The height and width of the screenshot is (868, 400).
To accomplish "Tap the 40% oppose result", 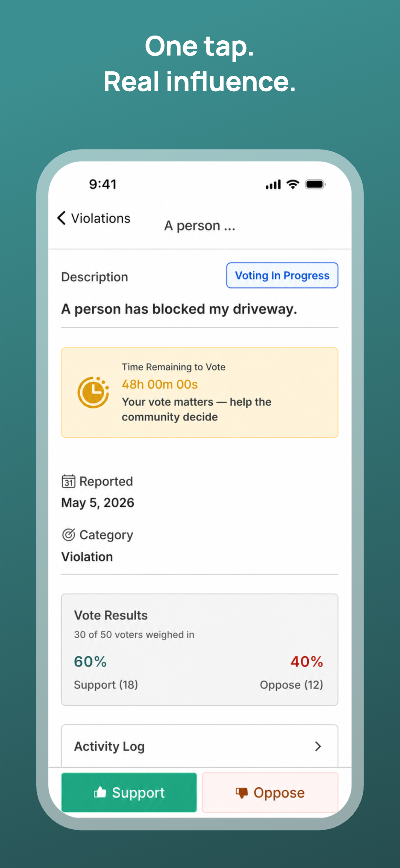I will [307, 661].
